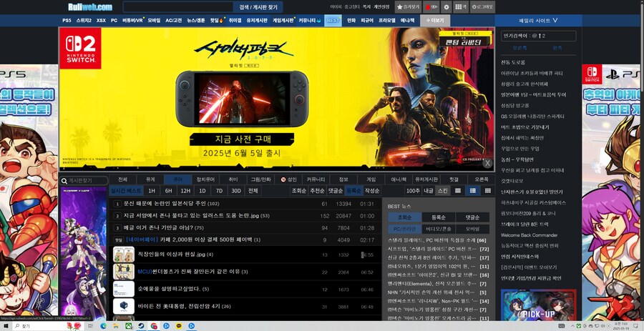Open the 스위치2 menu

click(x=84, y=21)
